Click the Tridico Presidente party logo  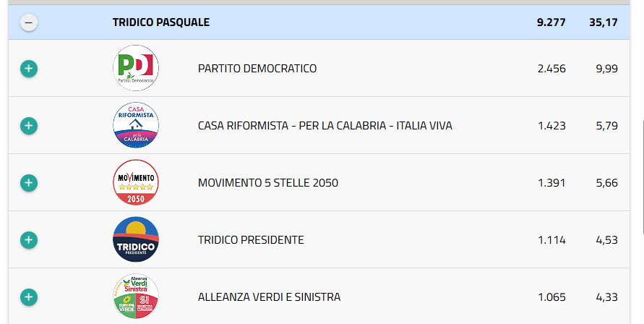(136, 239)
